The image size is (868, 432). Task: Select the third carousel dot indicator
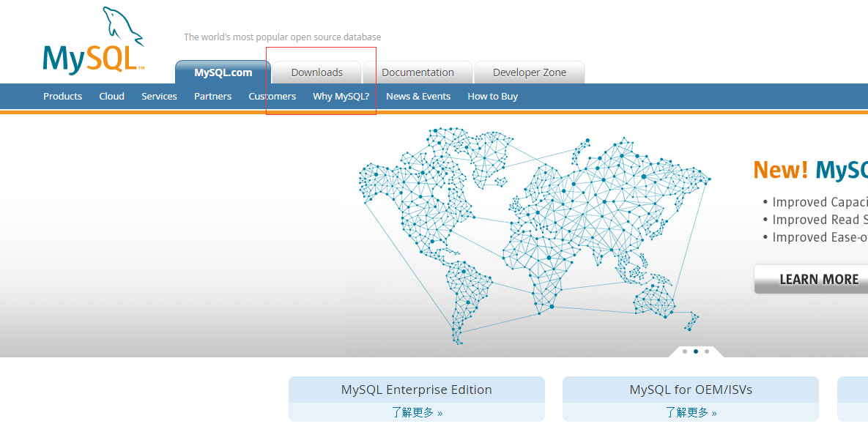707,351
